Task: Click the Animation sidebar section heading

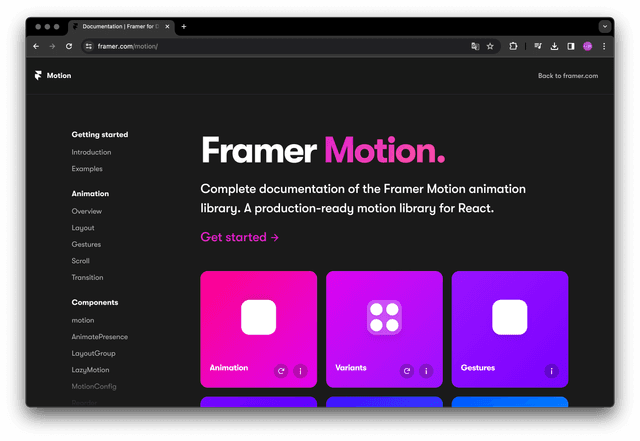Action: pos(90,194)
